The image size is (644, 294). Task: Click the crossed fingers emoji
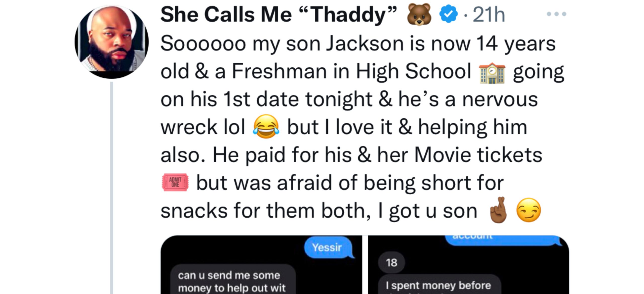click(498, 210)
